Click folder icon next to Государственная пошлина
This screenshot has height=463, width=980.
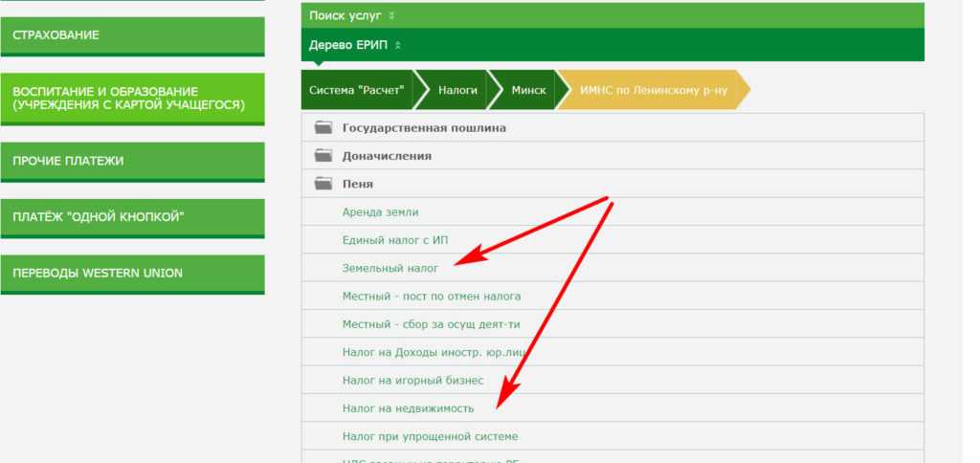[x=323, y=127]
